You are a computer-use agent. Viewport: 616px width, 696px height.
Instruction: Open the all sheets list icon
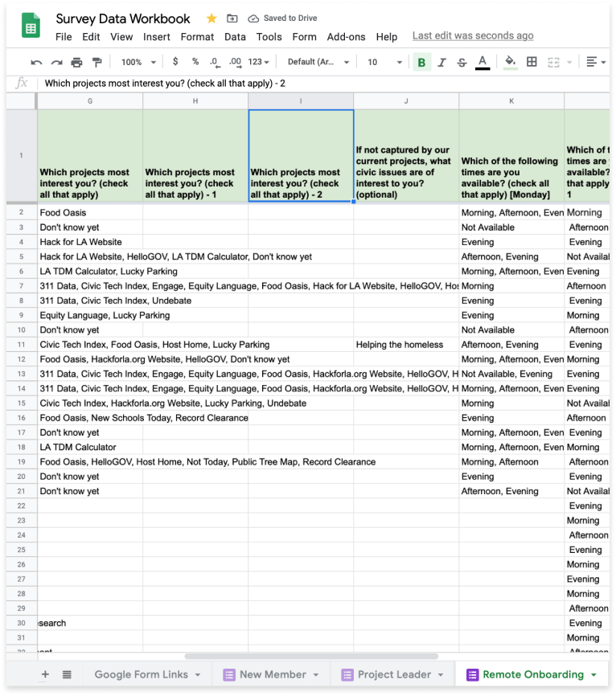pos(67,674)
